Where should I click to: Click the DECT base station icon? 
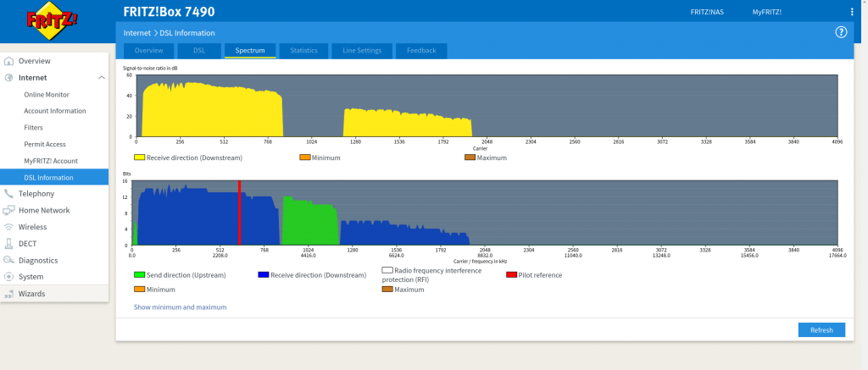(x=8, y=243)
